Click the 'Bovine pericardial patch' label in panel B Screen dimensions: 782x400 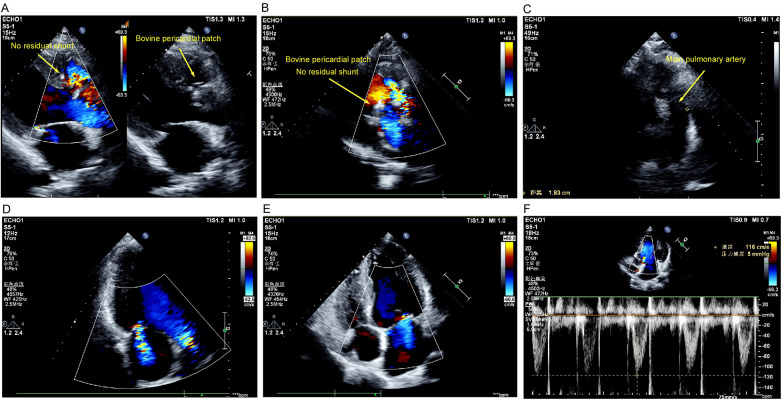pos(328,59)
